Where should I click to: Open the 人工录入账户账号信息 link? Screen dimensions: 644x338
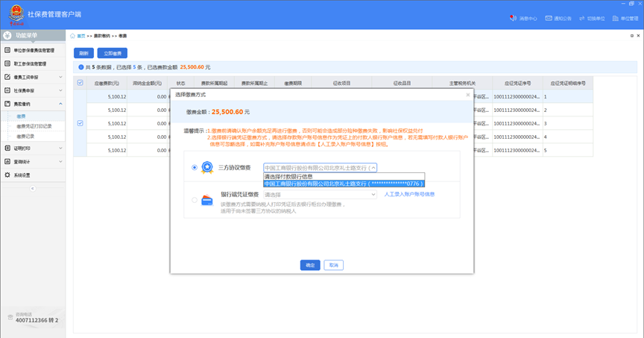409,194
